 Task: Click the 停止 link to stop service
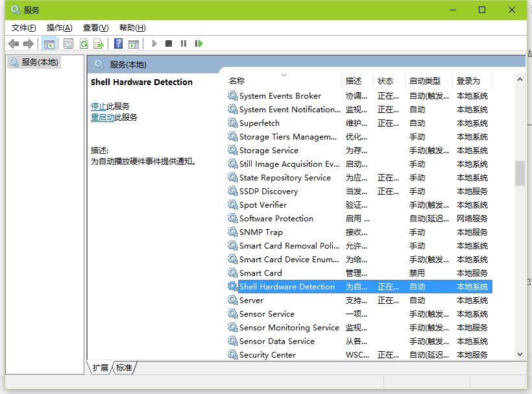(x=99, y=106)
